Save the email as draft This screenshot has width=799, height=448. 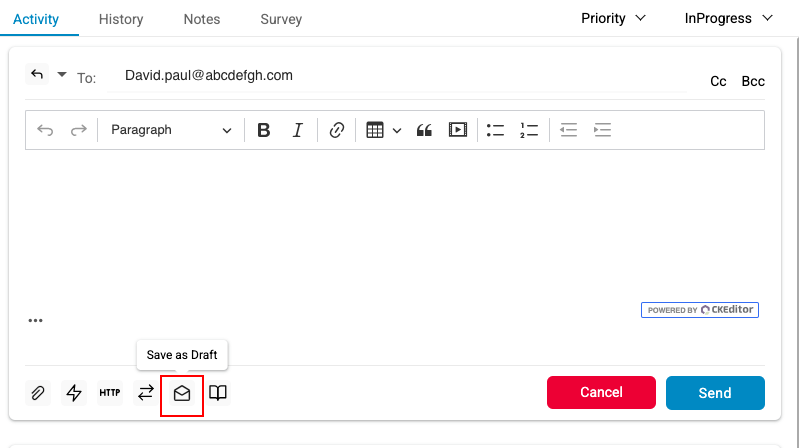click(x=182, y=393)
